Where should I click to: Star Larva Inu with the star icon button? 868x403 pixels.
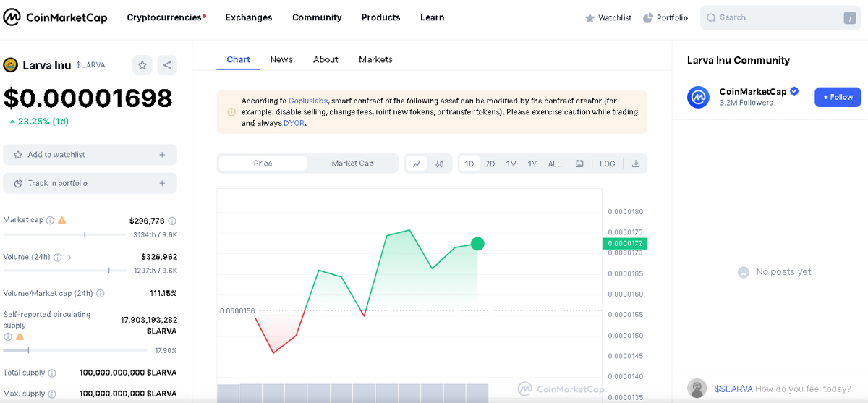click(142, 65)
